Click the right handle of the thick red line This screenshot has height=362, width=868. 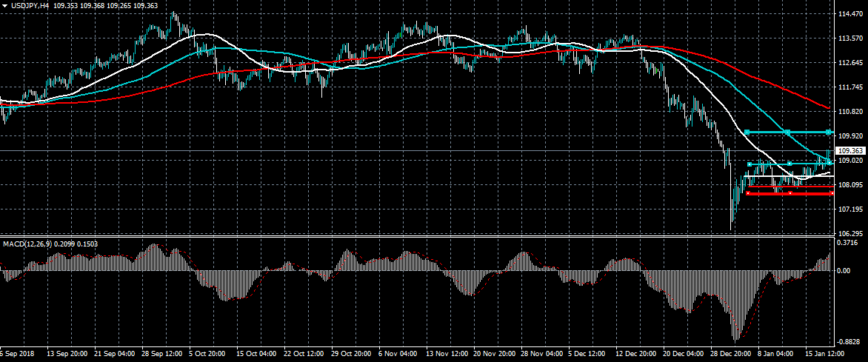[x=831, y=193]
